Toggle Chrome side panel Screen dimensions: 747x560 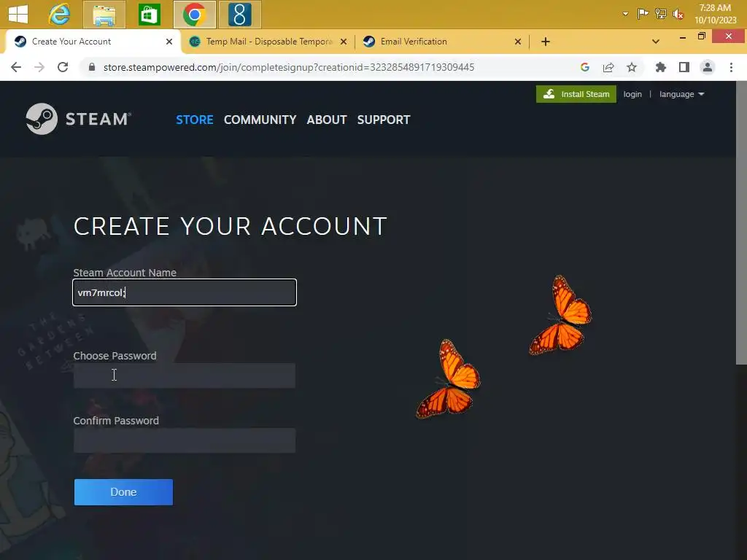[x=684, y=67]
